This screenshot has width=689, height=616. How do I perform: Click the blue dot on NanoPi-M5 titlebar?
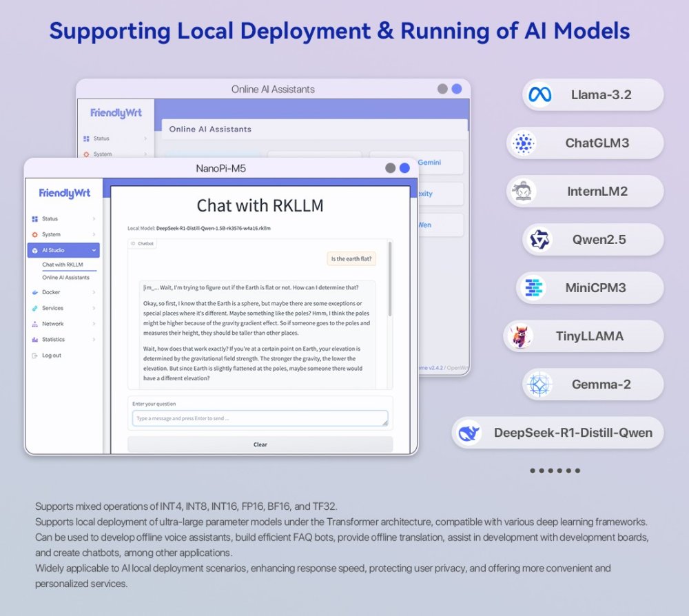pyautogui.click(x=404, y=168)
